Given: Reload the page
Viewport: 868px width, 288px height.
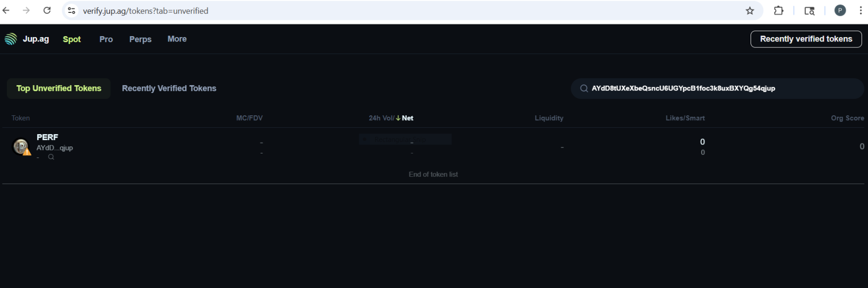Looking at the screenshot, I should point(47,11).
